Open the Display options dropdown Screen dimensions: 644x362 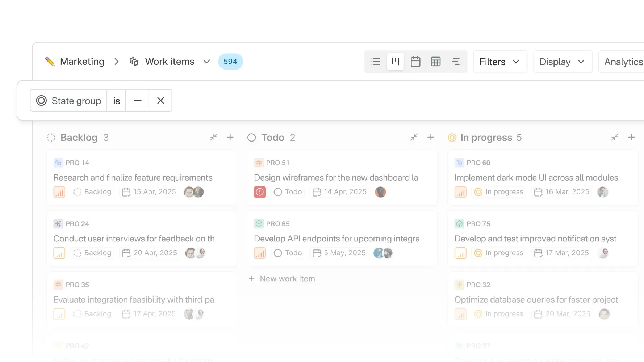click(563, 62)
